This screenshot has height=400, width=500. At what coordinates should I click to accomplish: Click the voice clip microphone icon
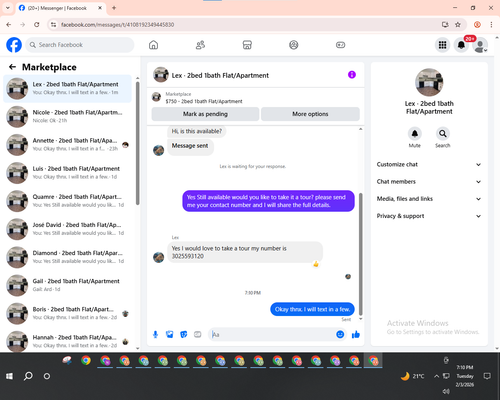tap(155, 334)
